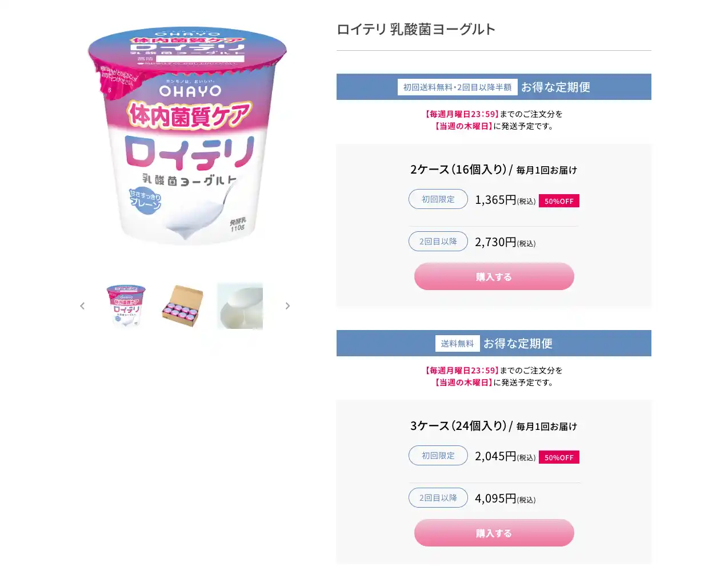Click 購入する for the 3ケース plan
The width and height of the screenshot is (728, 571).
tap(494, 533)
